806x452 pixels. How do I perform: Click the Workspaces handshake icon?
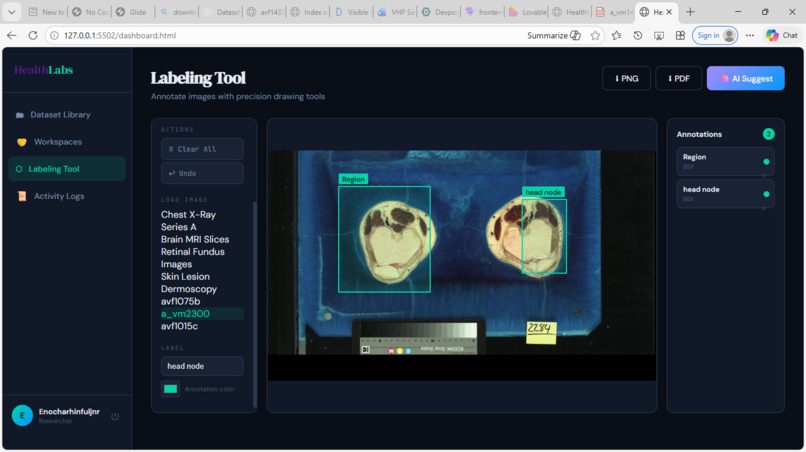22,142
